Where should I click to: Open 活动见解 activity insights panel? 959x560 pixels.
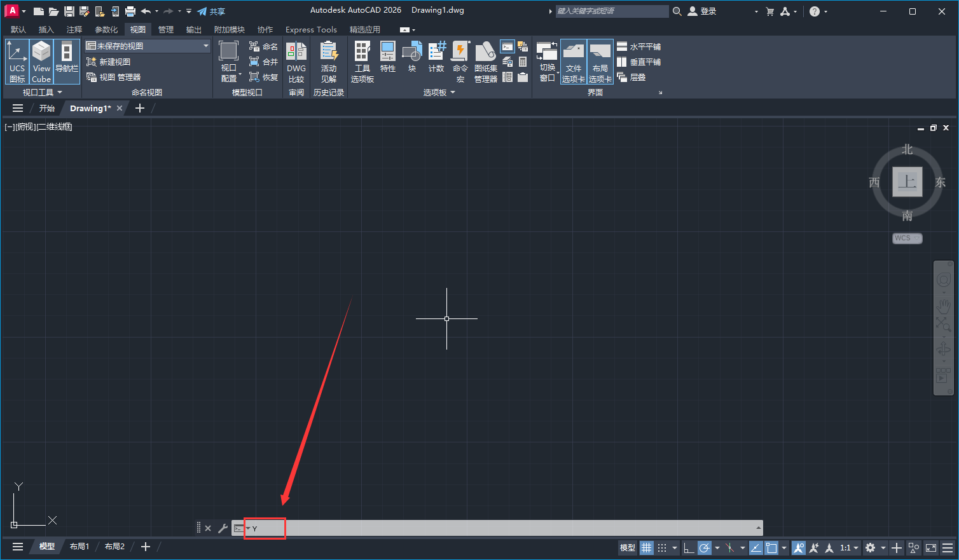click(x=329, y=62)
